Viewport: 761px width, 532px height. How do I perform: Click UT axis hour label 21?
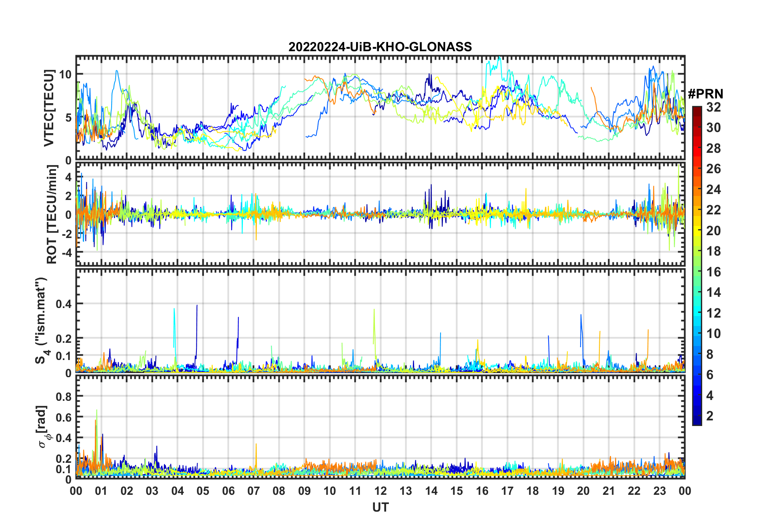[609, 491]
